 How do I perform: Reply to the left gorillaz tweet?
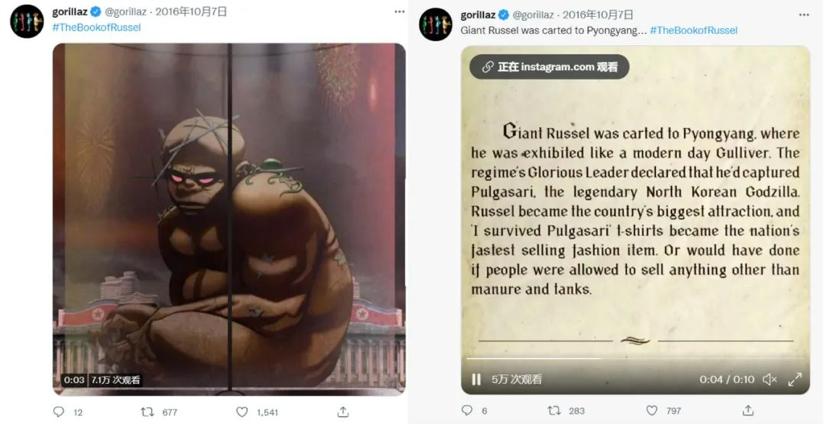pos(58,412)
